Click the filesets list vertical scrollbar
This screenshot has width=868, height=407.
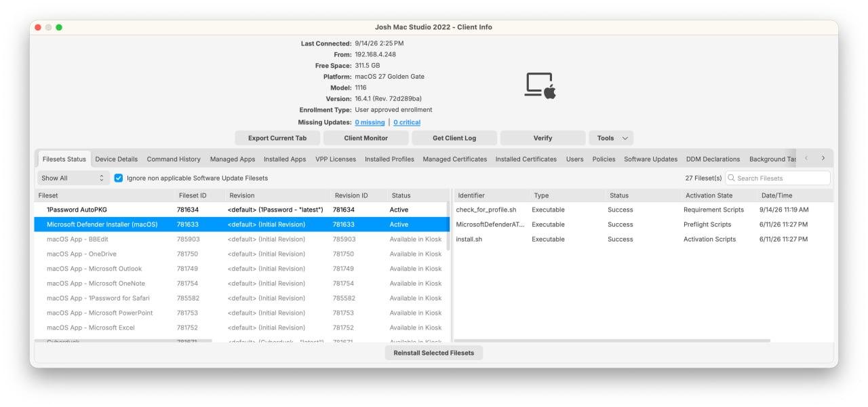tap(448, 227)
